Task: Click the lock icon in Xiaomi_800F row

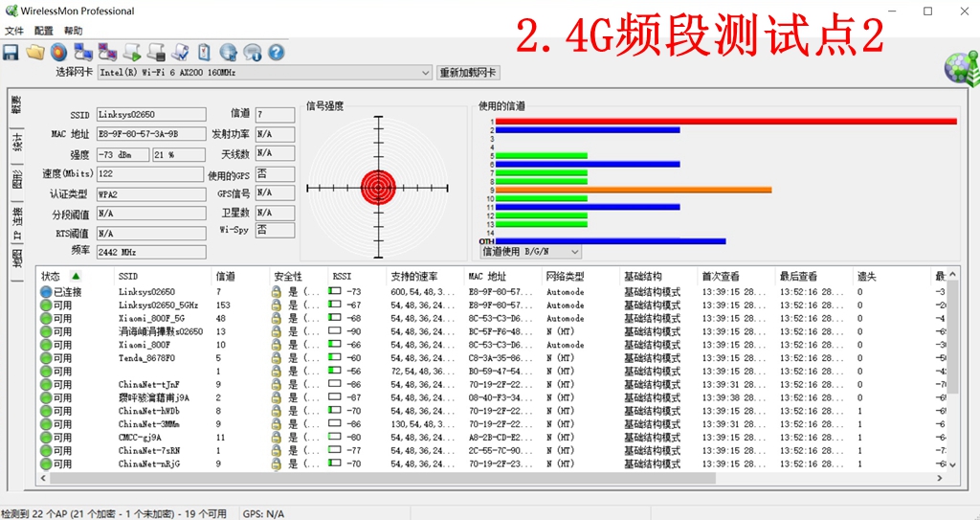Action: (x=276, y=345)
